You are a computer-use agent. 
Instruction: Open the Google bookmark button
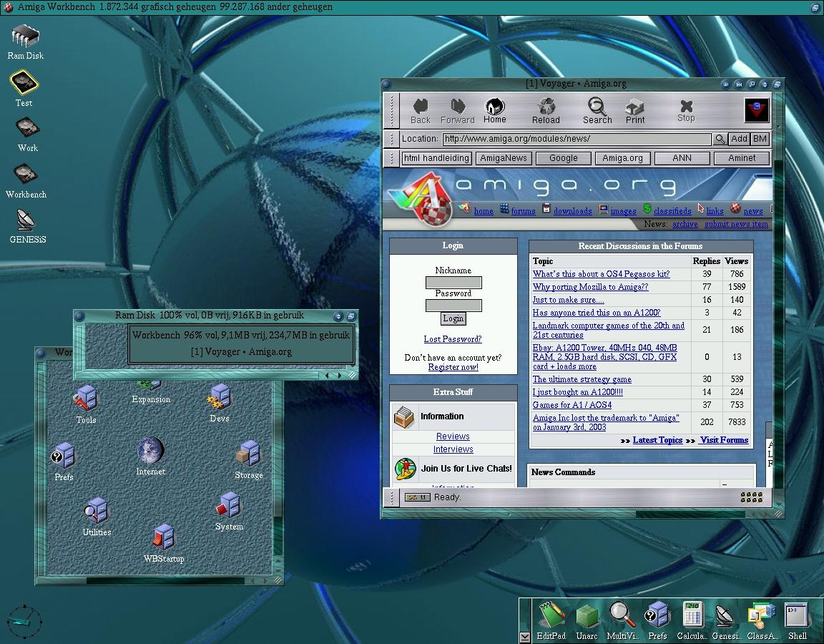pyautogui.click(x=564, y=158)
